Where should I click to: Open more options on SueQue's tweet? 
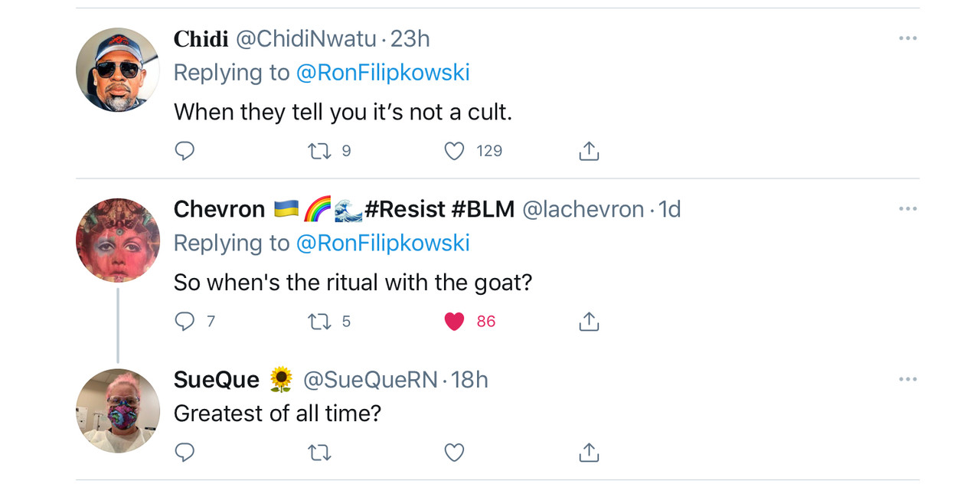(907, 379)
